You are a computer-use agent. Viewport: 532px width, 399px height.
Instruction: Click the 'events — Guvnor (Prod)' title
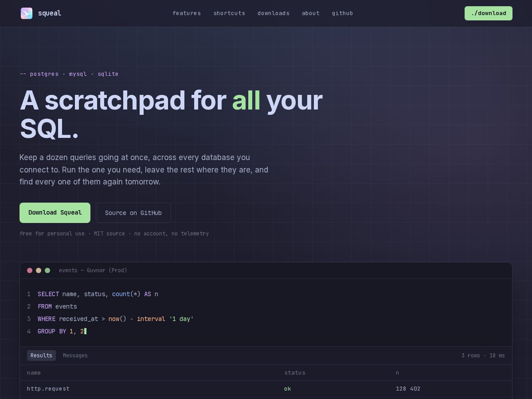(93, 270)
